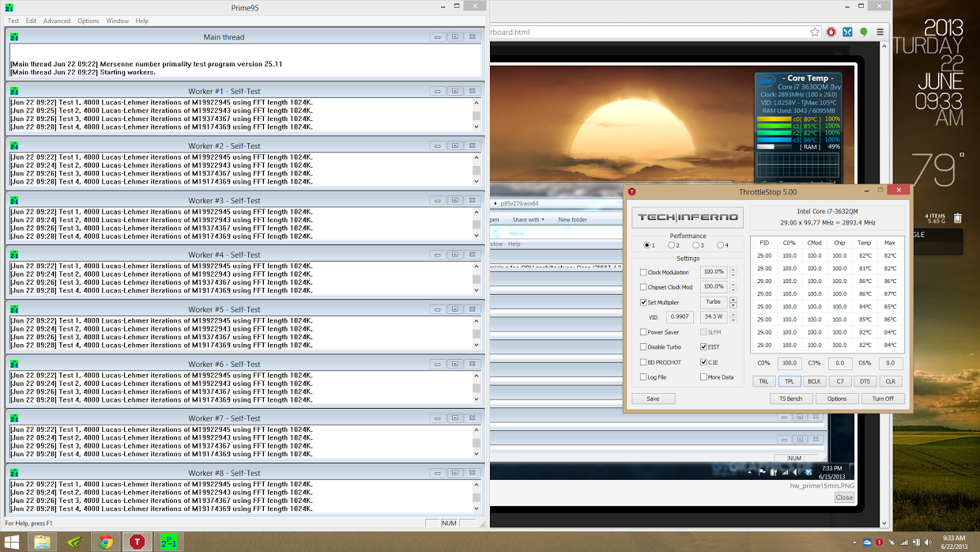
Task: Click the DTS button
Action: (865, 381)
